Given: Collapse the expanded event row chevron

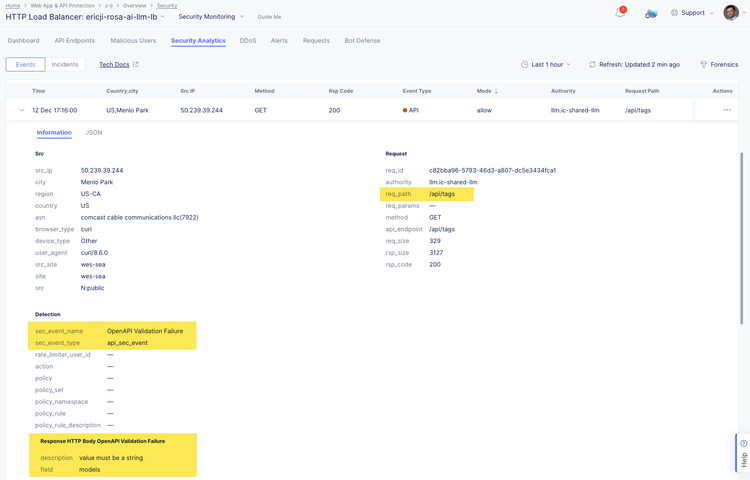Looking at the screenshot, I should pyautogui.click(x=22, y=110).
